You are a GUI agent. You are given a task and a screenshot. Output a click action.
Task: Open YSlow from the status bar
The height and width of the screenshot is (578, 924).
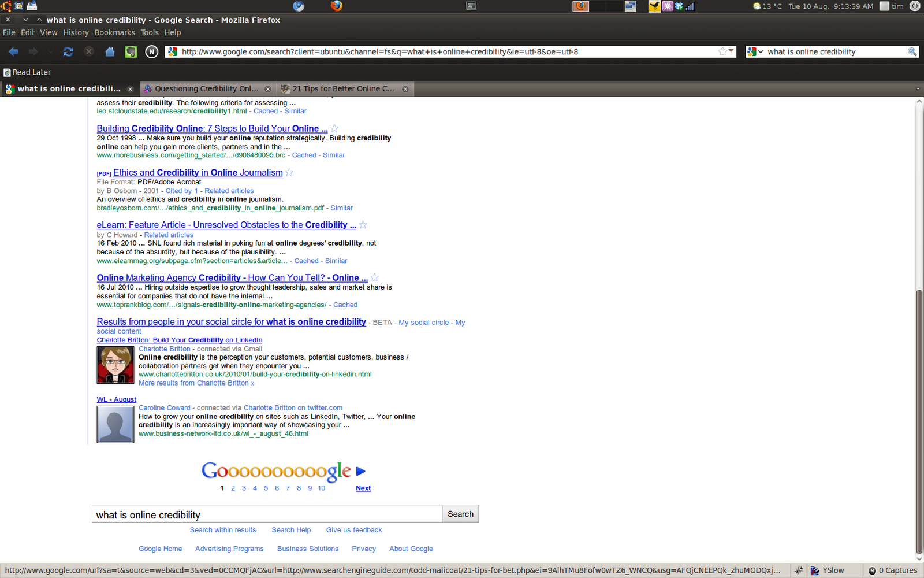pos(828,570)
